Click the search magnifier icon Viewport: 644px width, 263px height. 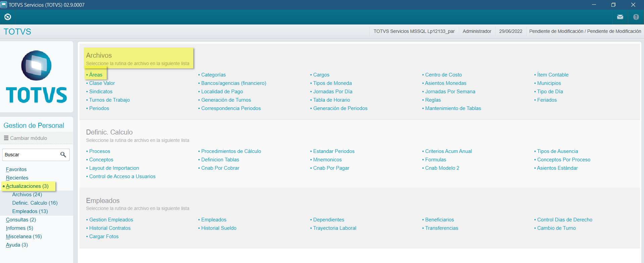[63, 155]
